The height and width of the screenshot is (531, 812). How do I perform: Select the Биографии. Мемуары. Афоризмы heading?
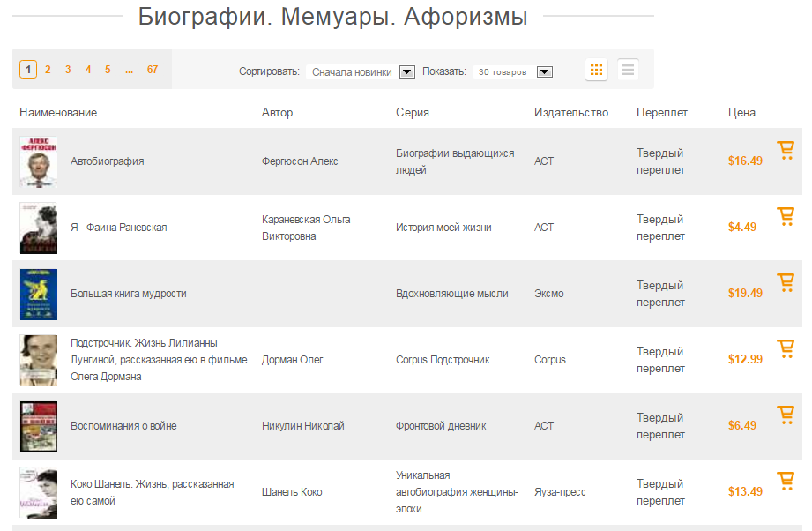click(x=333, y=17)
